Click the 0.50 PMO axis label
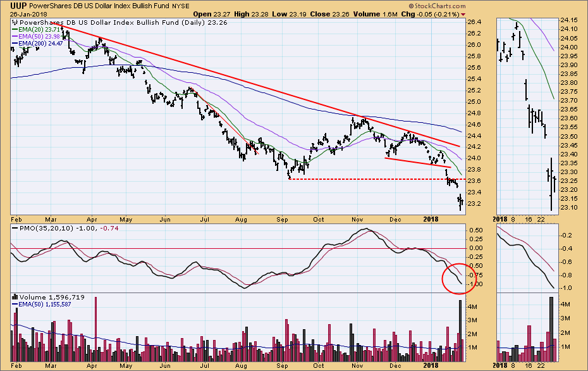588x371 pixels. tap(476, 230)
